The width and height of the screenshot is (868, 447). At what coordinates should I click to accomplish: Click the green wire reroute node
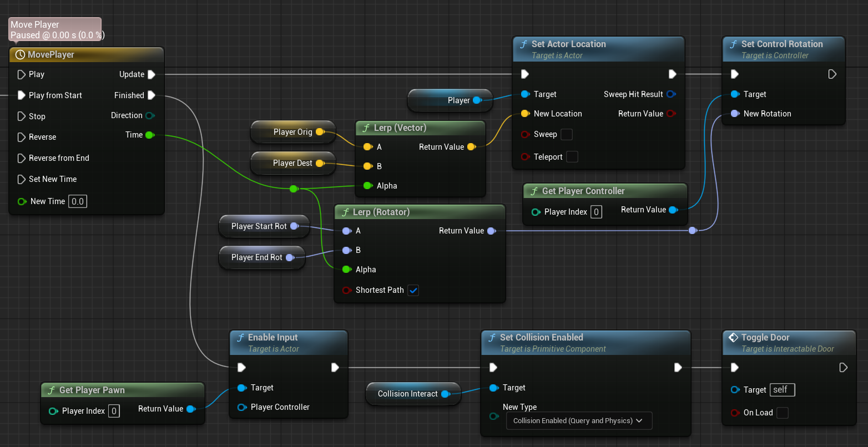(x=294, y=189)
